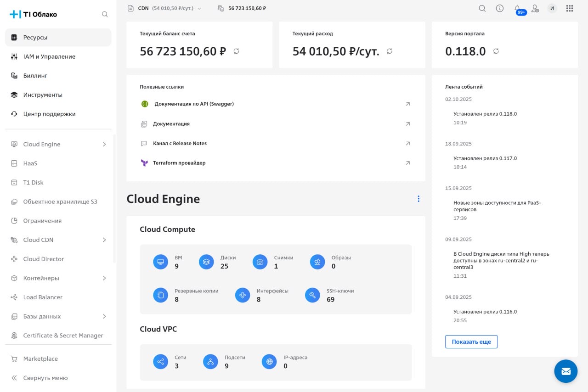Open the apps grid menu icon

coord(570,8)
